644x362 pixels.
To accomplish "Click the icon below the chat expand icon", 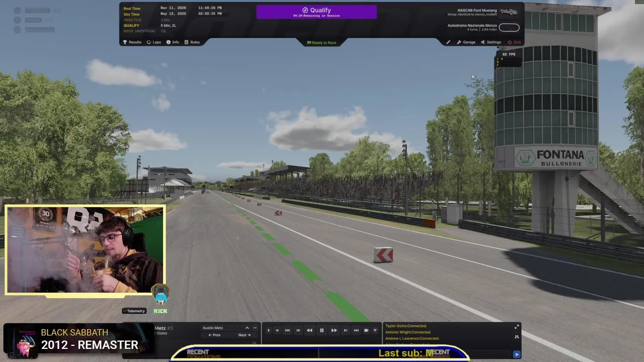I will point(517,337).
